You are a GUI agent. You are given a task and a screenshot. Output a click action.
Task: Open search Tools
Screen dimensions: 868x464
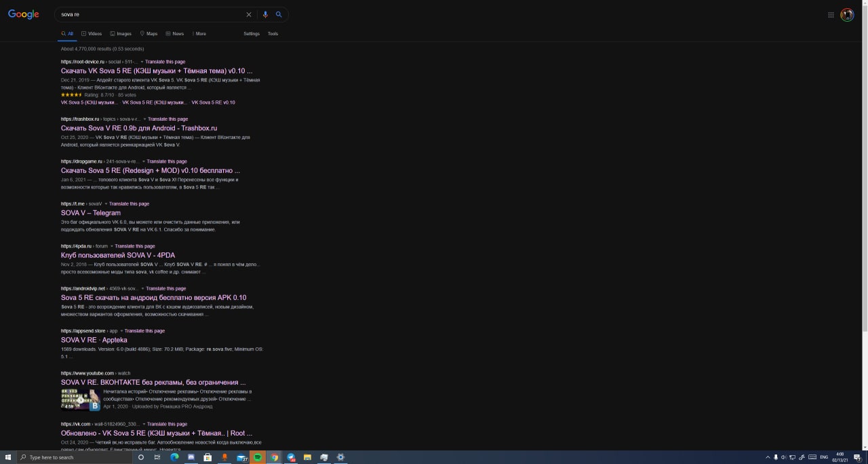273,33
